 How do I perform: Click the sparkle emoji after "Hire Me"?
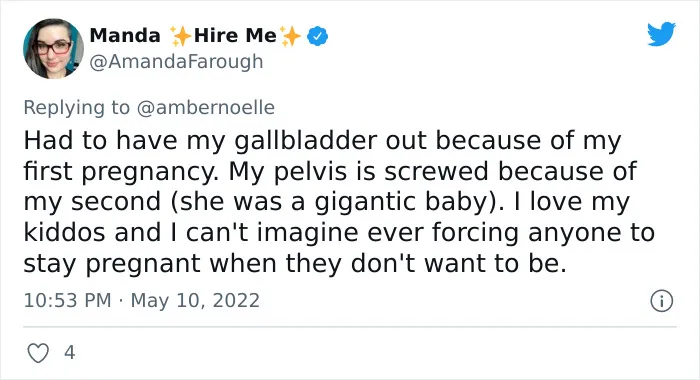pyautogui.click(x=290, y=36)
